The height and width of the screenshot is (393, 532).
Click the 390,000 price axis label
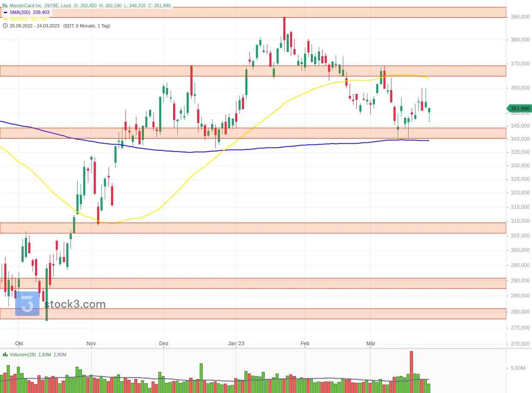pos(520,17)
